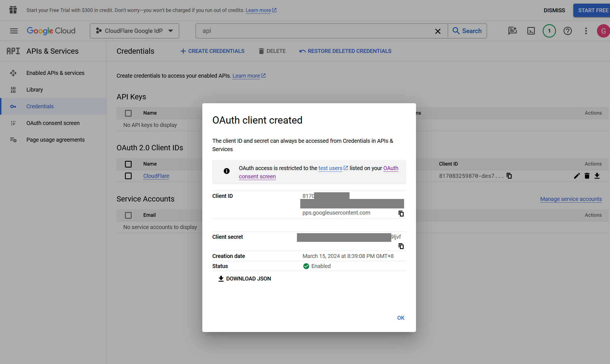Image resolution: width=610 pixels, height=364 pixels.
Task: Confirm dialog with OK
Action: point(401,318)
